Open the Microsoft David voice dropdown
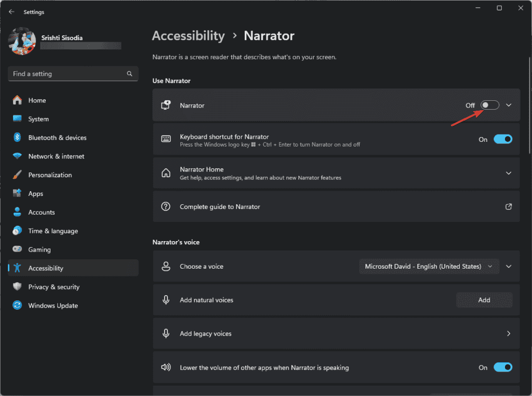This screenshot has width=532, height=396. coord(429,266)
